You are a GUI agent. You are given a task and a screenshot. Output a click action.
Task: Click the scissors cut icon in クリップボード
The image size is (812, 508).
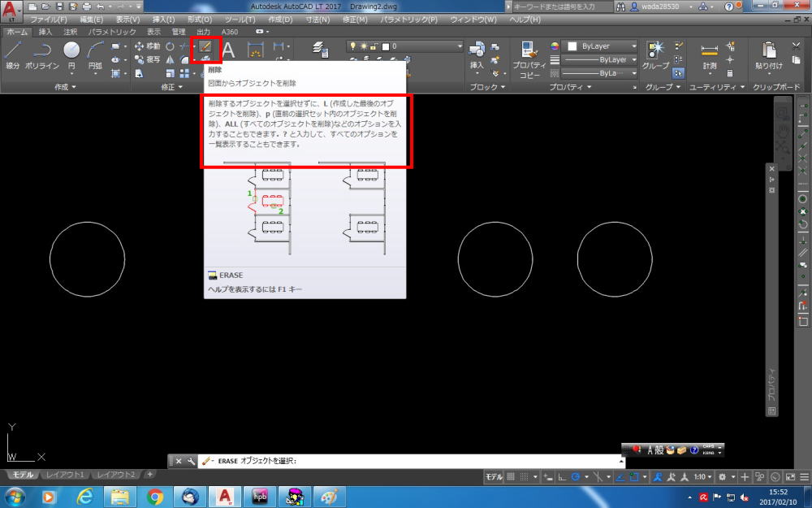point(797,46)
